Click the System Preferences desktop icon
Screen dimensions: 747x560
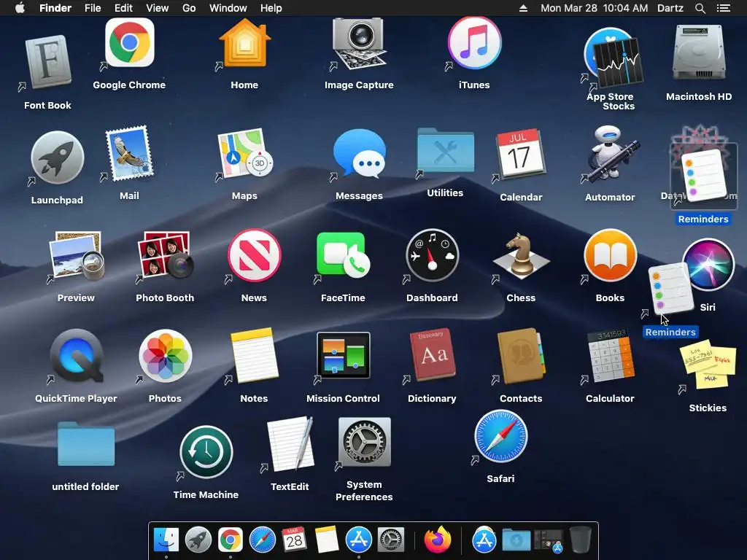[365, 442]
